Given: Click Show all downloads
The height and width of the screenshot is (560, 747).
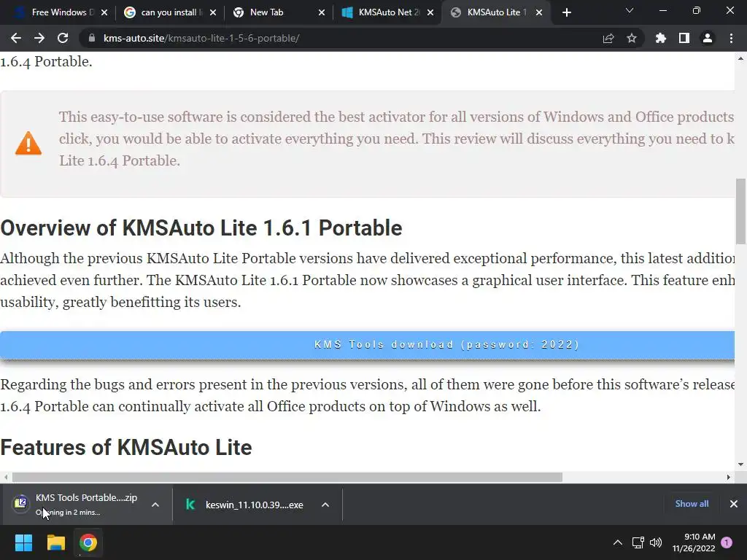Looking at the screenshot, I should click(692, 503).
